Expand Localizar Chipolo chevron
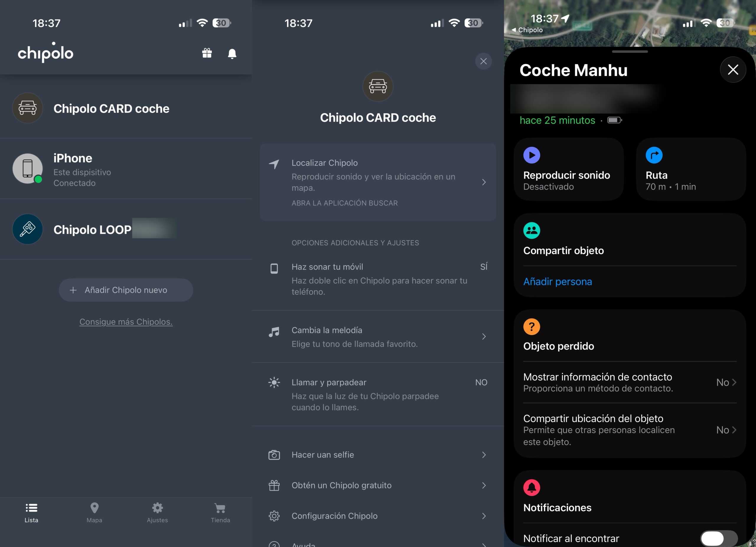 (x=484, y=182)
